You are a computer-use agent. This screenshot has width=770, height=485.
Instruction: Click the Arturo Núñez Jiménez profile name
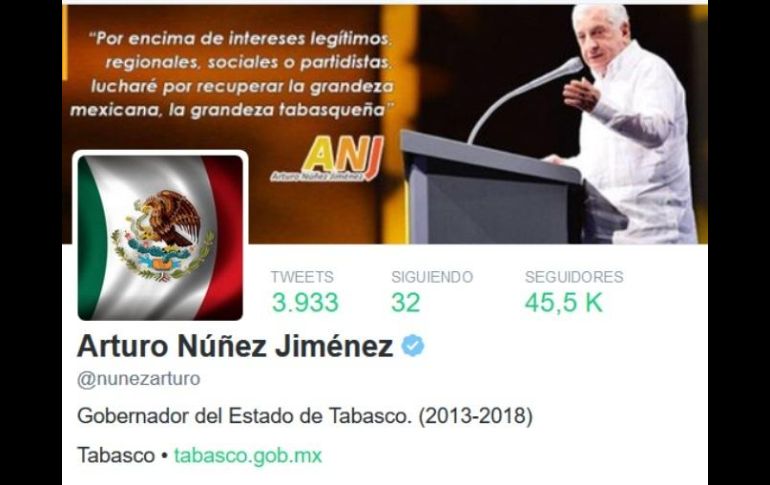(235, 346)
